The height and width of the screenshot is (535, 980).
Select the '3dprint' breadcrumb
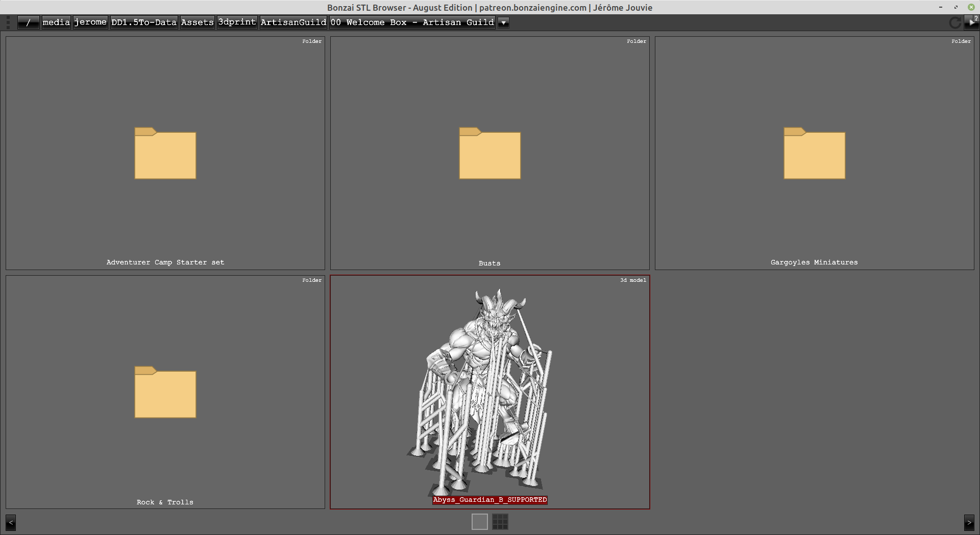tap(237, 22)
